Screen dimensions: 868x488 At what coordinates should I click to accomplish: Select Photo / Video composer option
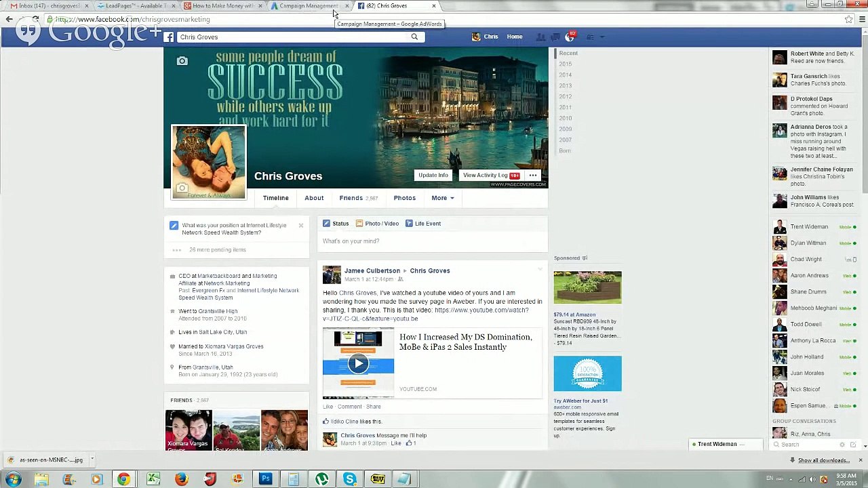(x=376, y=224)
